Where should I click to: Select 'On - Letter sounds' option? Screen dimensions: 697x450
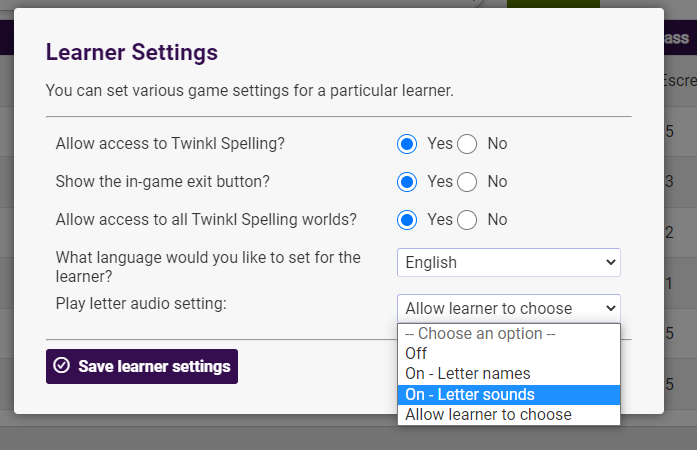pos(509,394)
